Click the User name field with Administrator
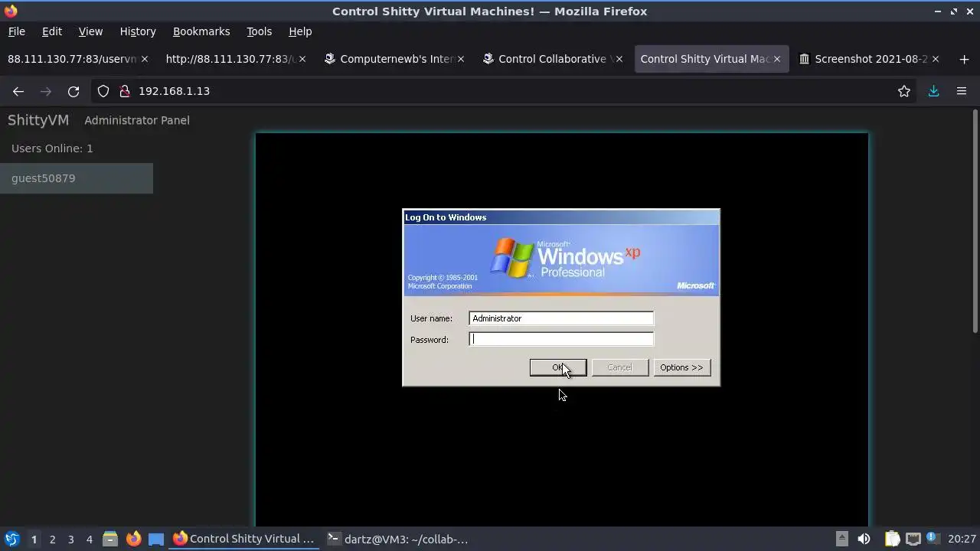This screenshot has height=551, width=980. tap(561, 318)
